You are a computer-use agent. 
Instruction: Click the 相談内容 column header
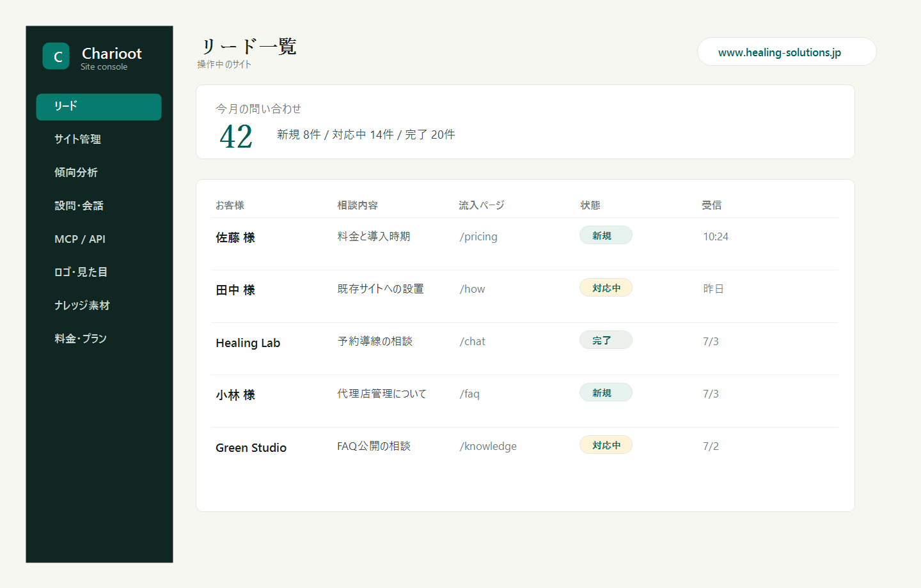358,205
